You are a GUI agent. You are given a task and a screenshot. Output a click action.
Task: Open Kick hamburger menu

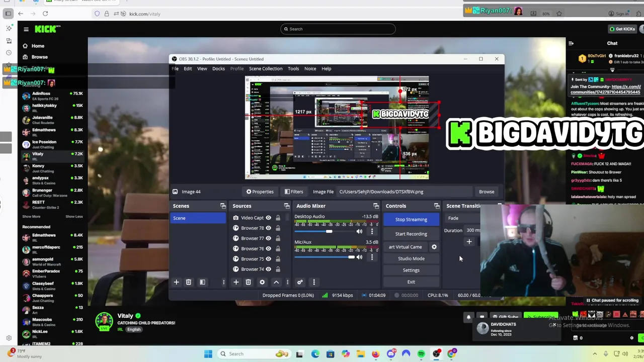[26, 29]
